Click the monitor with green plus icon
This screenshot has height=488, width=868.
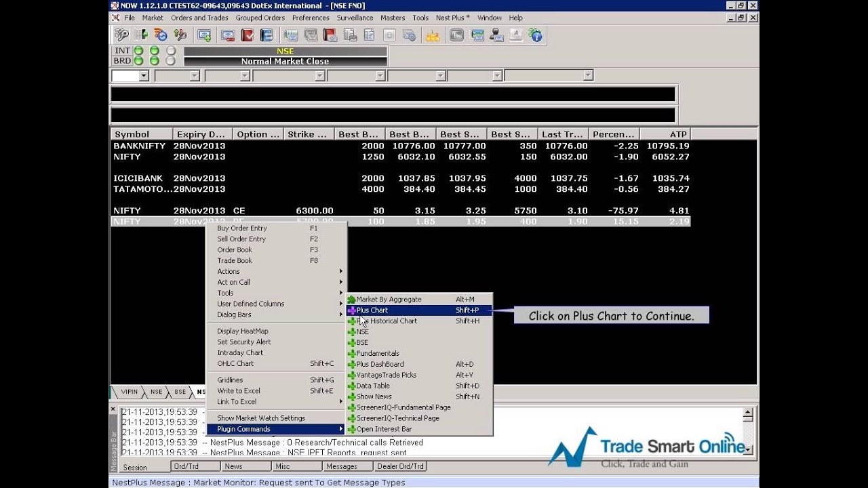pyautogui.click(x=204, y=35)
